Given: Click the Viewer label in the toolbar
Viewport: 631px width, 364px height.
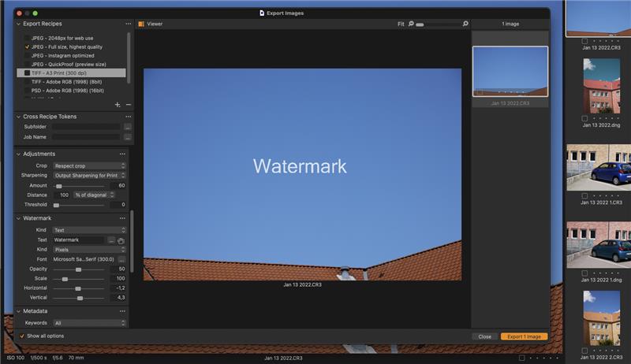Looking at the screenshot, I should 155,24.
